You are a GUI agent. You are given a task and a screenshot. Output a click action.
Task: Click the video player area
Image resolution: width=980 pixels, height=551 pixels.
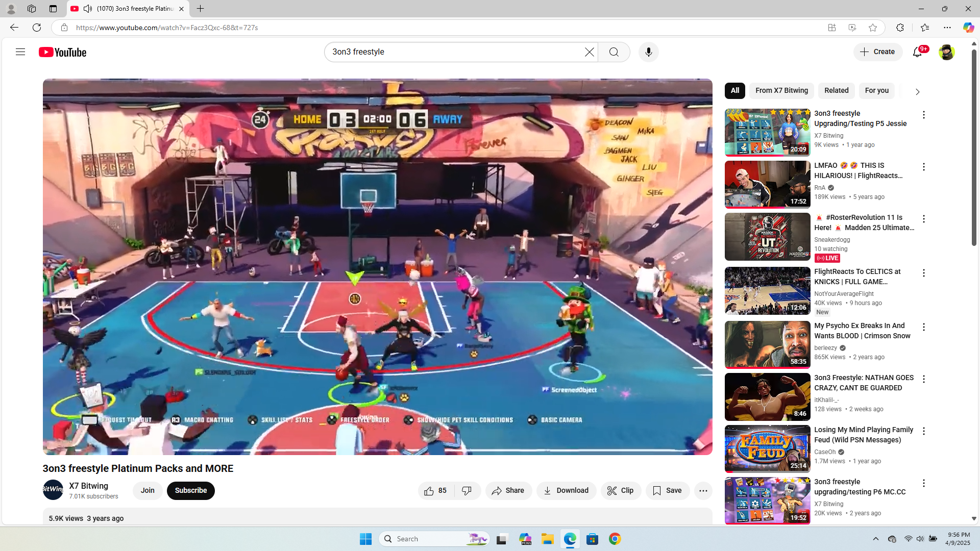pos(377,266)
